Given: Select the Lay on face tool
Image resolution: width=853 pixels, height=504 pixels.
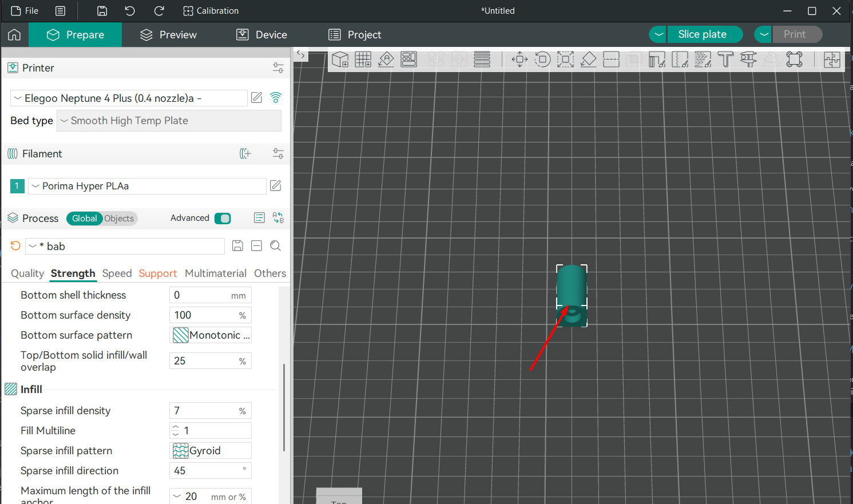Looking at the screenshot, I should (x=588, y=59).
